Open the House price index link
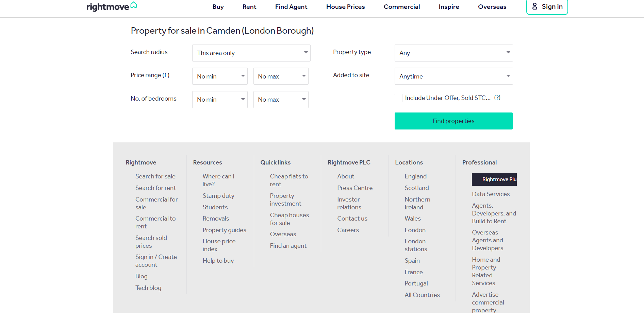Screen dimensions: 644x313 (219, 245)
